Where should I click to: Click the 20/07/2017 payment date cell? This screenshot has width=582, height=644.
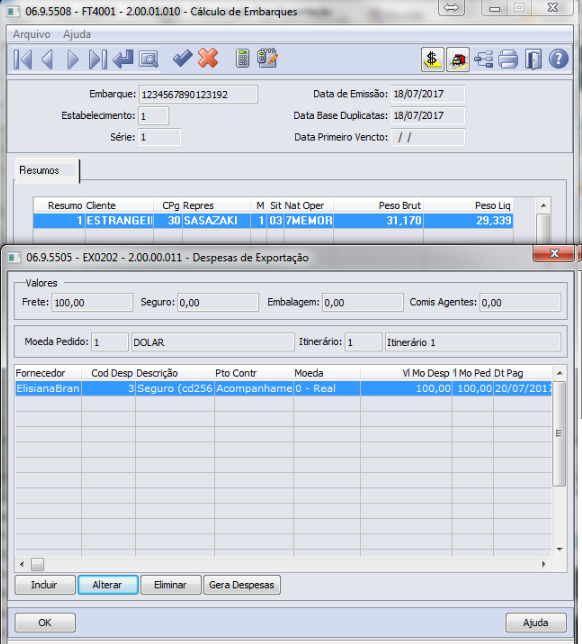(523, 389)
